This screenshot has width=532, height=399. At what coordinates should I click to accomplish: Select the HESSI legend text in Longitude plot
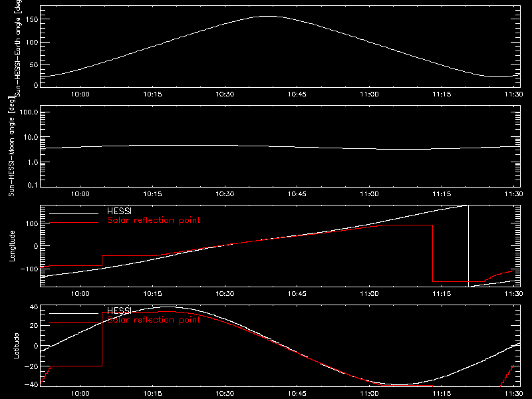click(x=119, y=211)
